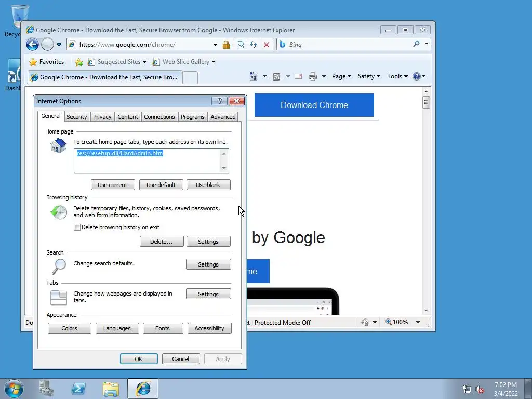
Task: Click the IE Back navigation arrow
Action: pyautogui.click(x=33, y=45)
